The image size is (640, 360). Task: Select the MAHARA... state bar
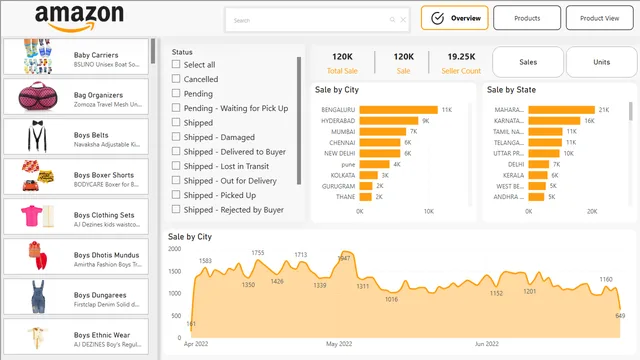point(562,110)
